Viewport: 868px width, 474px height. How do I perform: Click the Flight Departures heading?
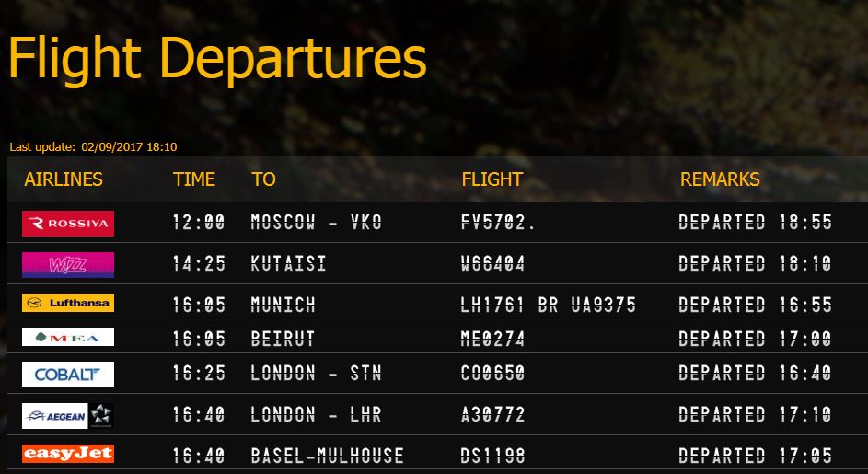217,58
